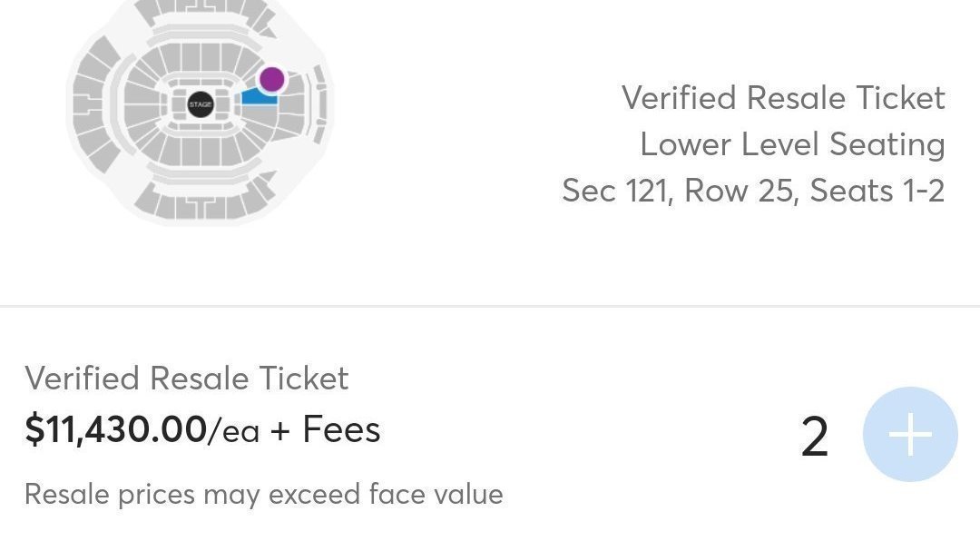This screenshot has width=980, height=551.
Task: Click the Verified Resale Ticket heading
Action: 187,378
